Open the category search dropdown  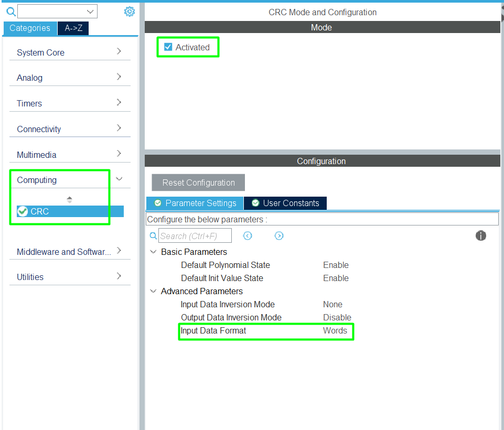point(90,12)
